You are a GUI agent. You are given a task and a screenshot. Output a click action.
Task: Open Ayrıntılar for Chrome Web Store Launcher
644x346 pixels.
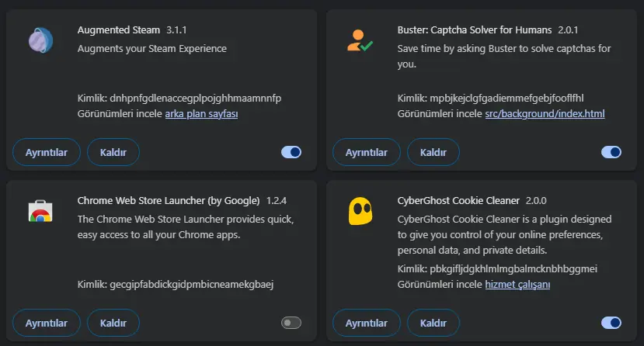[47, 323]
